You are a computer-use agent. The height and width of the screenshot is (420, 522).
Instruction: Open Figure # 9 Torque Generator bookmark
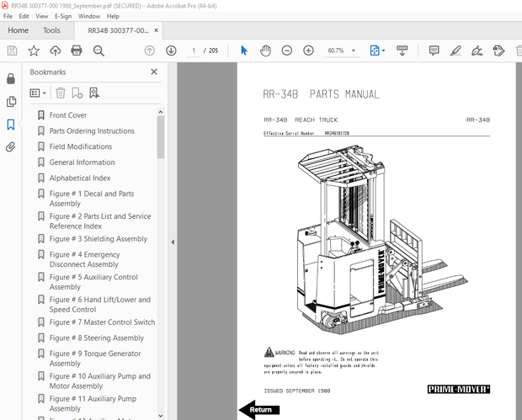[x=95, y=359]
